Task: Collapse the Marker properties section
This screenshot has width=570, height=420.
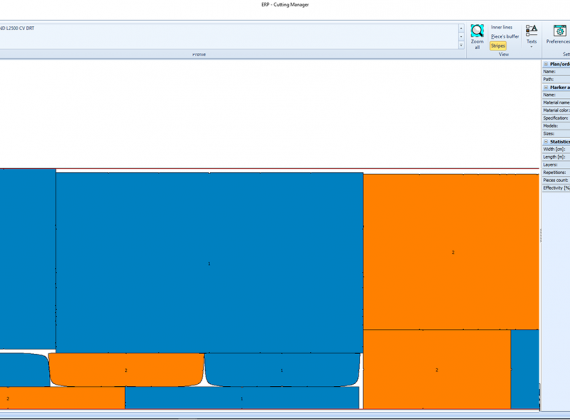Action: pyautogui.click(x=546, y=87)
